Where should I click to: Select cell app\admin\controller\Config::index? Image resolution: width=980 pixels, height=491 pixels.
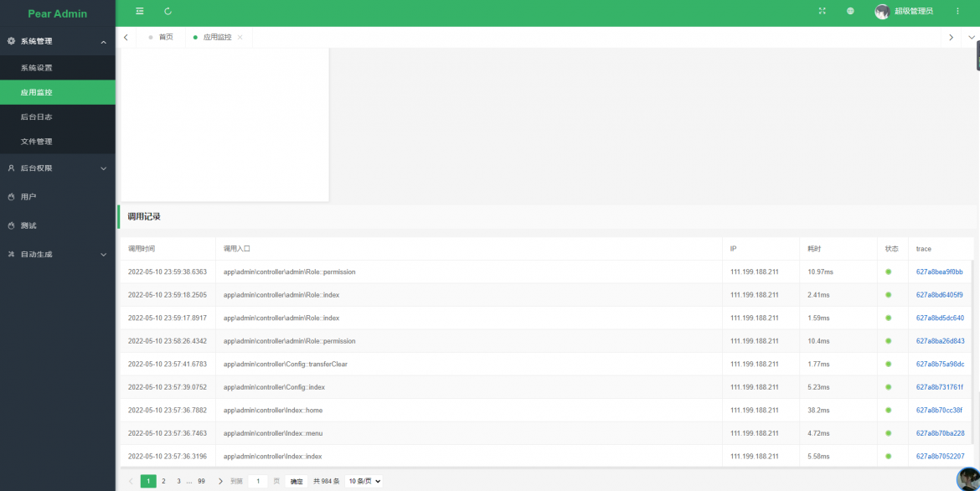[x=469, y=387]
